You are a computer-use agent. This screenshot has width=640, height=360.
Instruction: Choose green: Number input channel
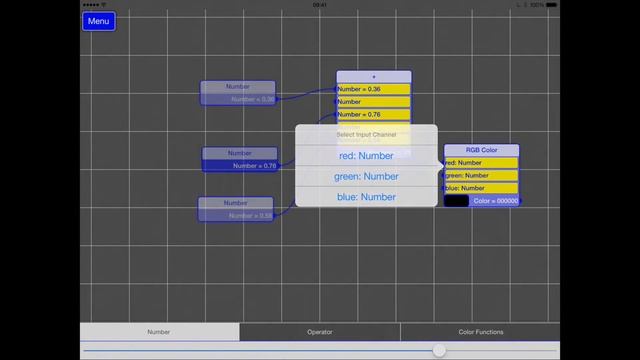(366, 176)
